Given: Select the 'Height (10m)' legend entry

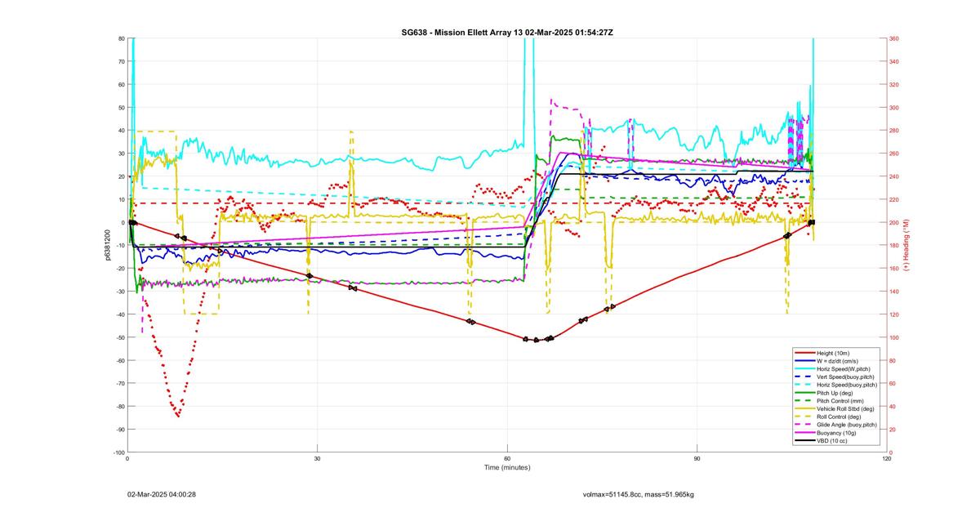Looking at the screenshot, I should [835, 353].
